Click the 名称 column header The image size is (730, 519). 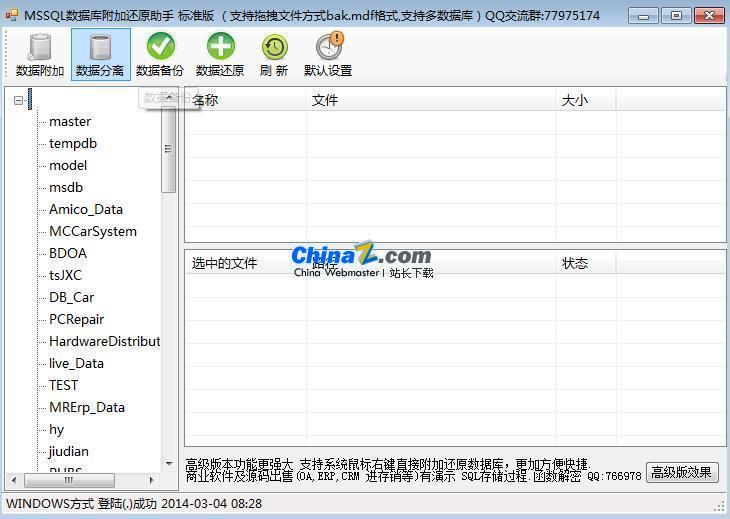click(x=245, y=100)
